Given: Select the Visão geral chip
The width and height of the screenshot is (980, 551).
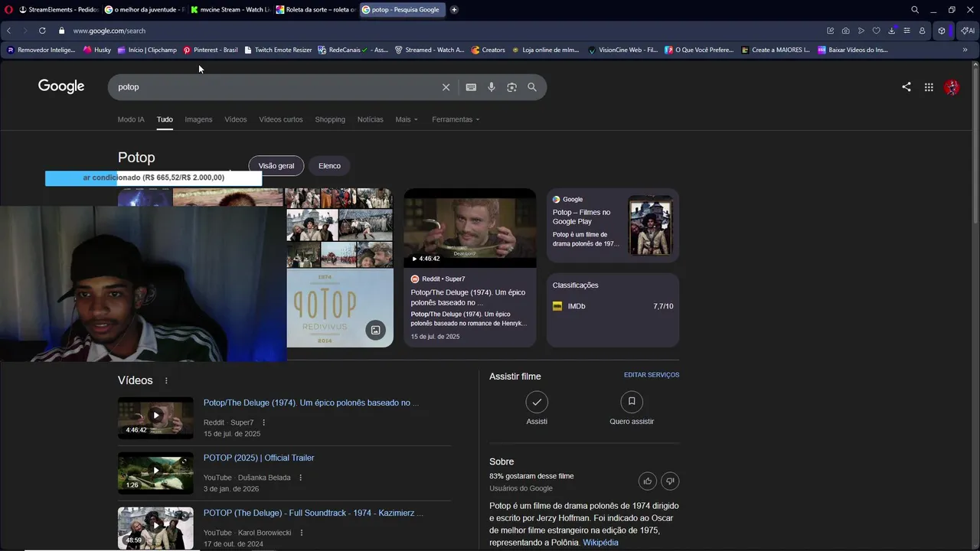Looking at the screenshot, I should 276,166.
